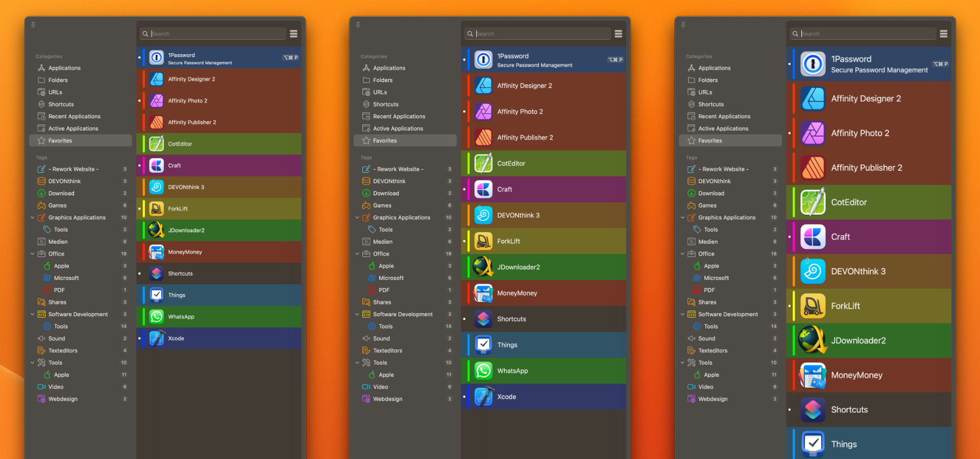This screenshot has width=980, height=459.
Task: Select Games tag in middle window
Action: point(405,206)
